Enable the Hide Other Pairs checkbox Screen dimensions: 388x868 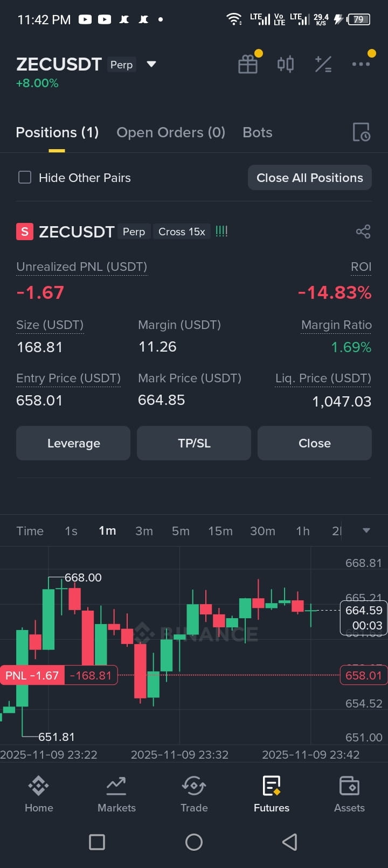(25, 177)
